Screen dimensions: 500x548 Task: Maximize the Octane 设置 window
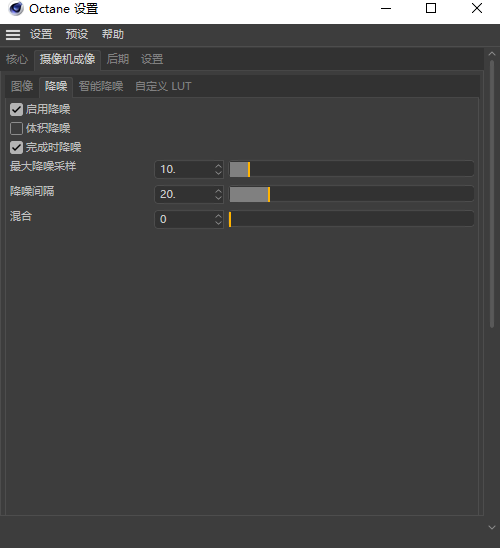[431, 8]
